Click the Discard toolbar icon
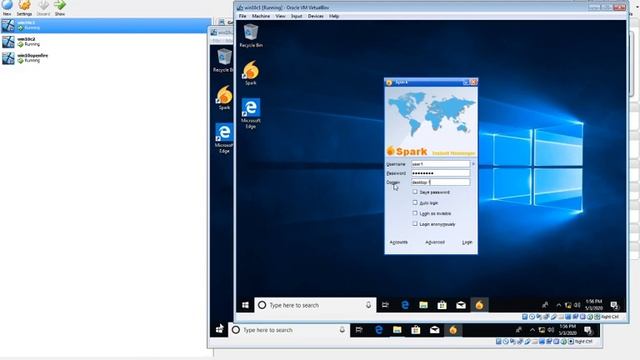The width and height of the screenshot is (640, 360). [43, 7]
